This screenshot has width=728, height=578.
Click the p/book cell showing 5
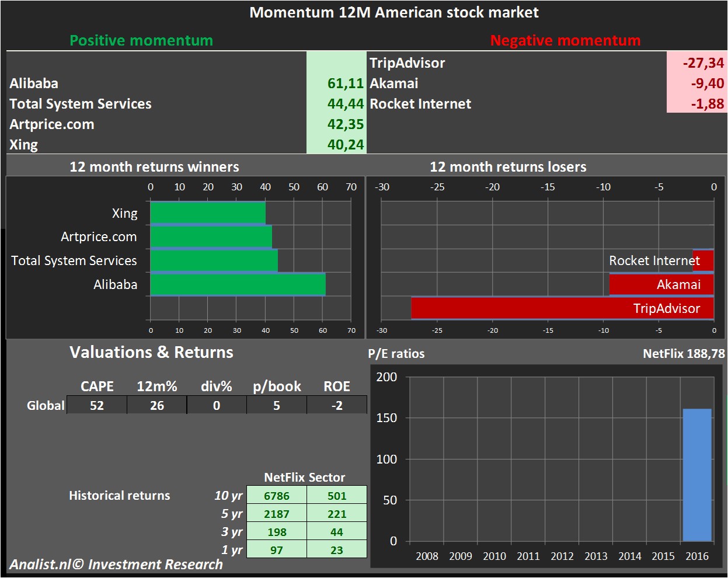click(x=276, y=405)
